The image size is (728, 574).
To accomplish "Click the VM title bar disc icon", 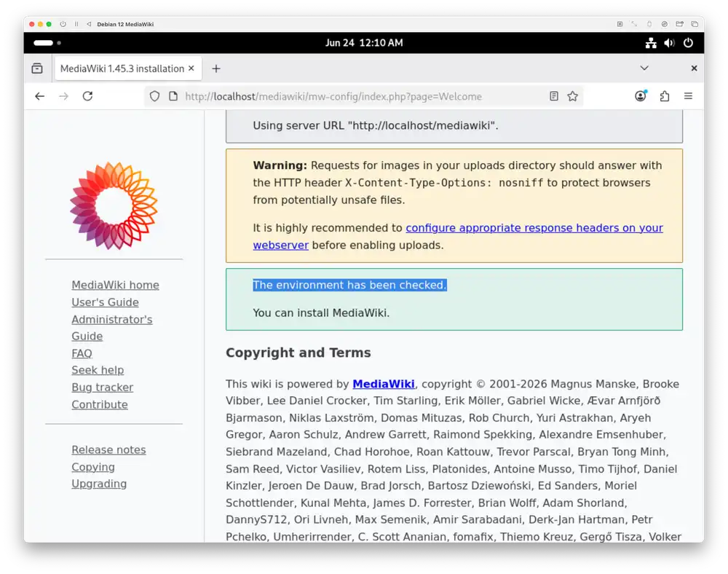I will pyautogui.click(x=665, y=24).
